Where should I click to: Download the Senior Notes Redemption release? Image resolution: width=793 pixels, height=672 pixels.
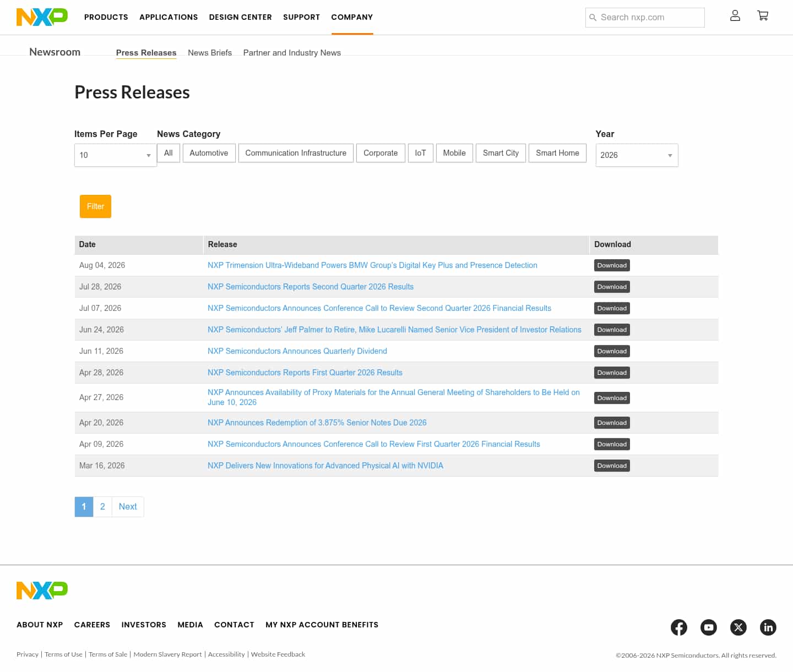click(x=612, y=423)
